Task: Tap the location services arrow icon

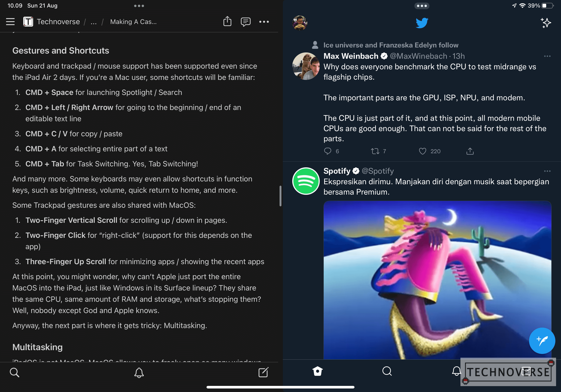Action: 514,6
